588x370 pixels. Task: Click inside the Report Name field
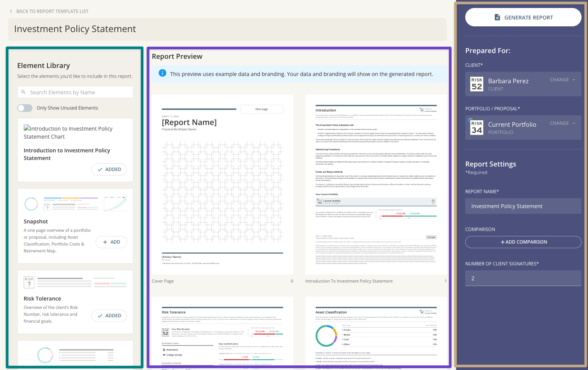point(523,206)
